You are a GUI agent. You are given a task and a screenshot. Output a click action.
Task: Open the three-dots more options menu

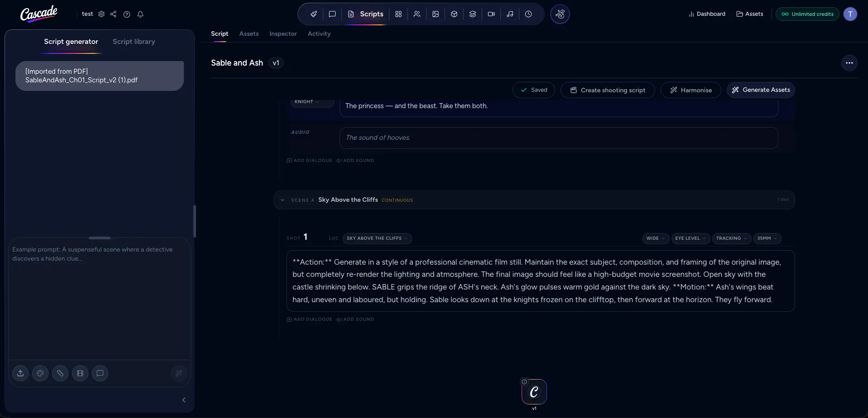[x=849, y=63]
